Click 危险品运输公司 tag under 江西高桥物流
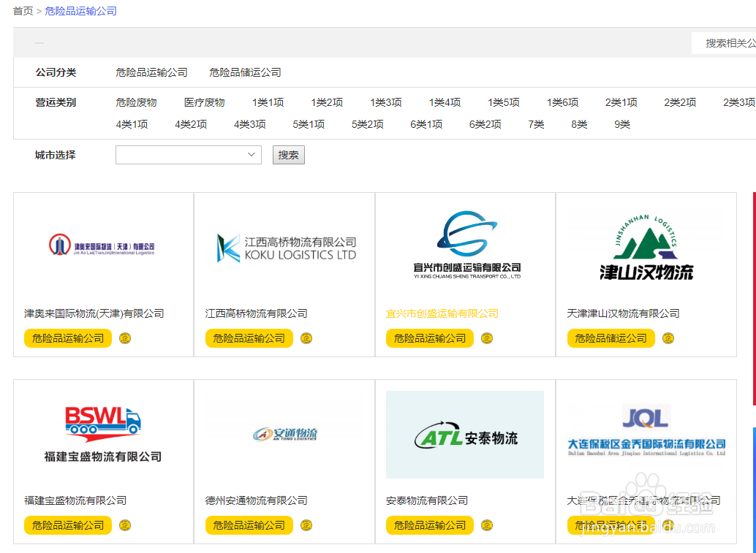Viewport: 756px width, 553px height. pos(249,338)
